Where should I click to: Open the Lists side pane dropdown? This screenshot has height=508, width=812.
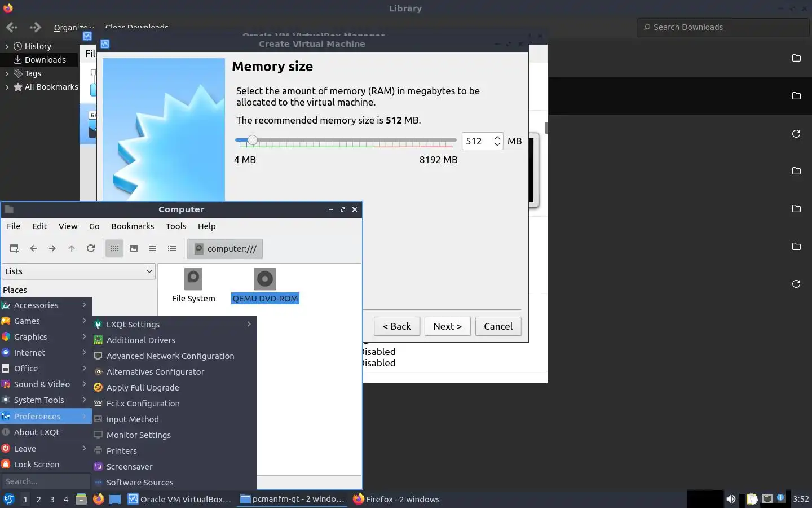click(78, 271)
